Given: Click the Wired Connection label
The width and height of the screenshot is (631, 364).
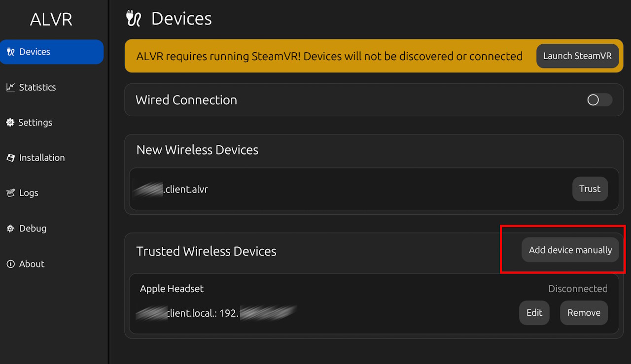Looking at the screenshot, I should [186, 100].
